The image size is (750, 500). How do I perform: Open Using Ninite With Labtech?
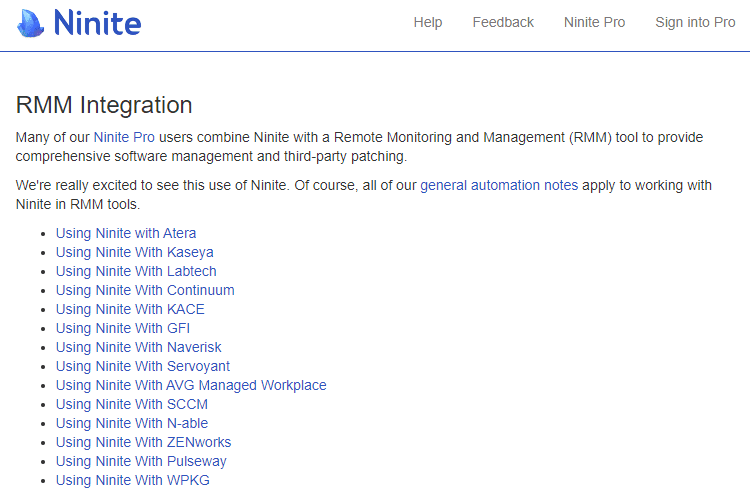(136, 271)
